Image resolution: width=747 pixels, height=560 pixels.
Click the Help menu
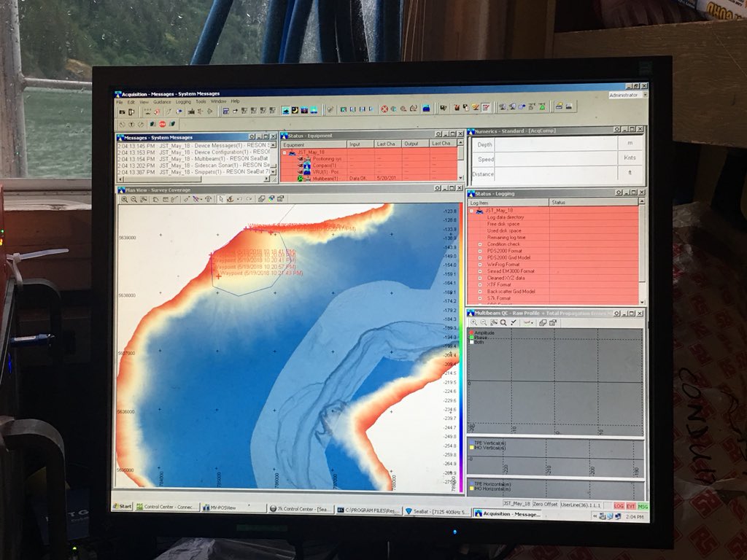[236, 101]
